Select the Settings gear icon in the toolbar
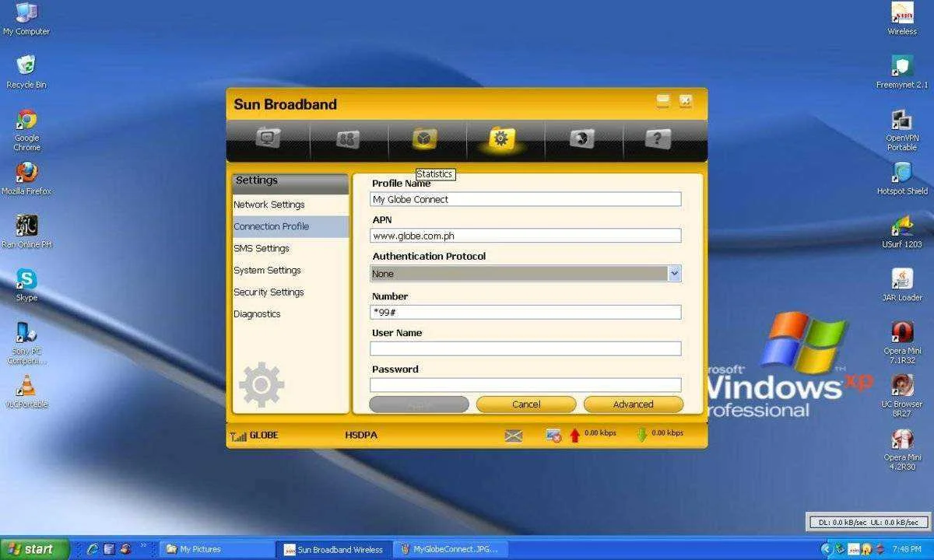Screen dimensions: 934x560 [x=501, y=138]
